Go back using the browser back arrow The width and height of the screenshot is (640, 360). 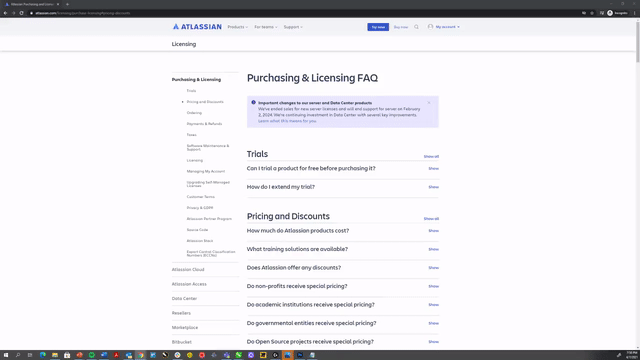(x=5, y=13)
